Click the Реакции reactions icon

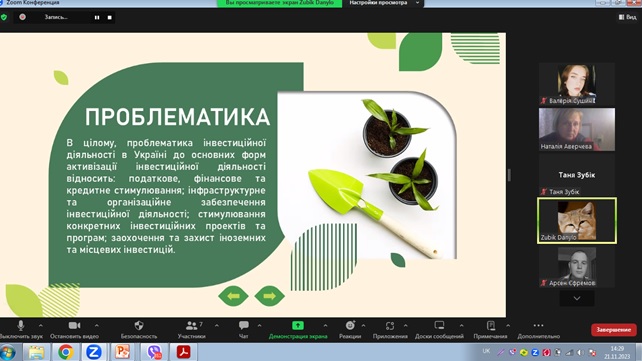click(x=350, y=325)
